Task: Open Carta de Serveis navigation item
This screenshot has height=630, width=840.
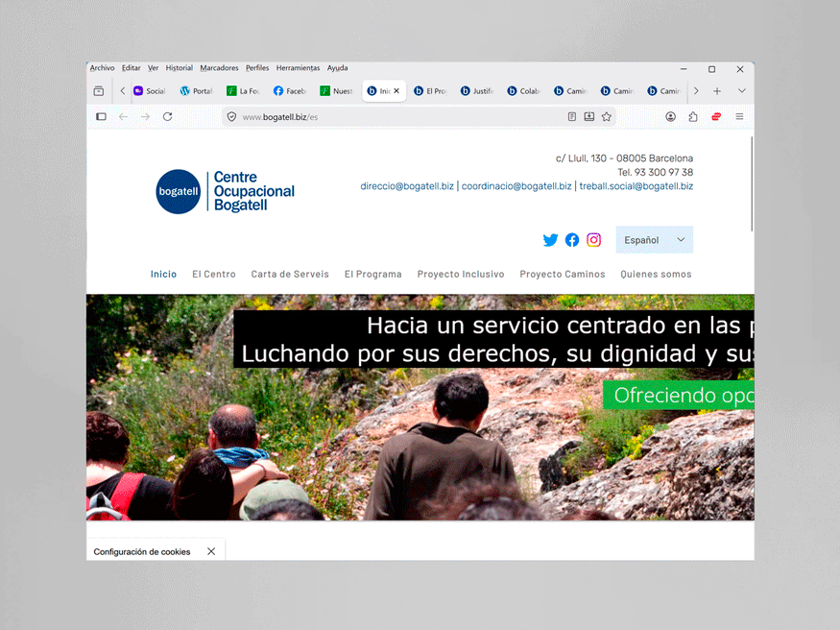Action: click(290, 275)
